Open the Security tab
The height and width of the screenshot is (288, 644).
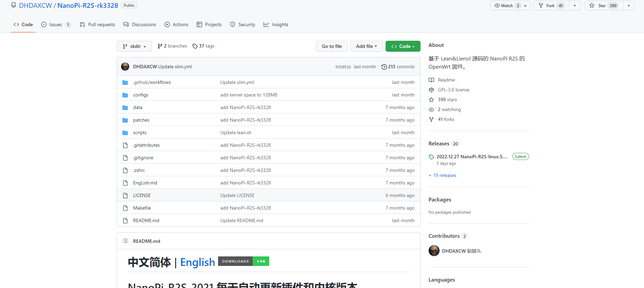coord(242,24)
